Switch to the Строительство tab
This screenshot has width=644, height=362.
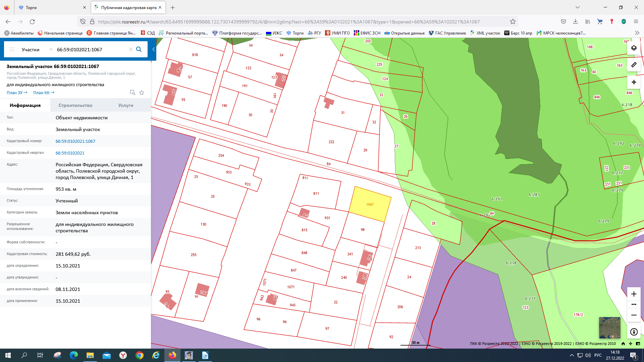(x=75, y=105)
